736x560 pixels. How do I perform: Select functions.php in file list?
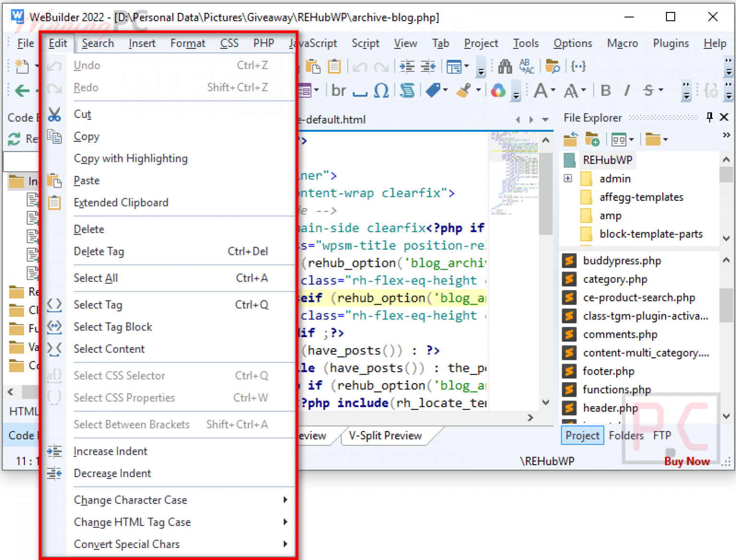pyautogui.click(x=617, y=389)
